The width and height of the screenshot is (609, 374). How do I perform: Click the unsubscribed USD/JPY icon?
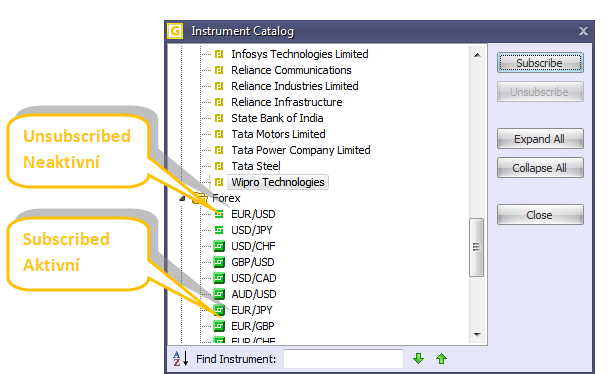tap(219, 230)
